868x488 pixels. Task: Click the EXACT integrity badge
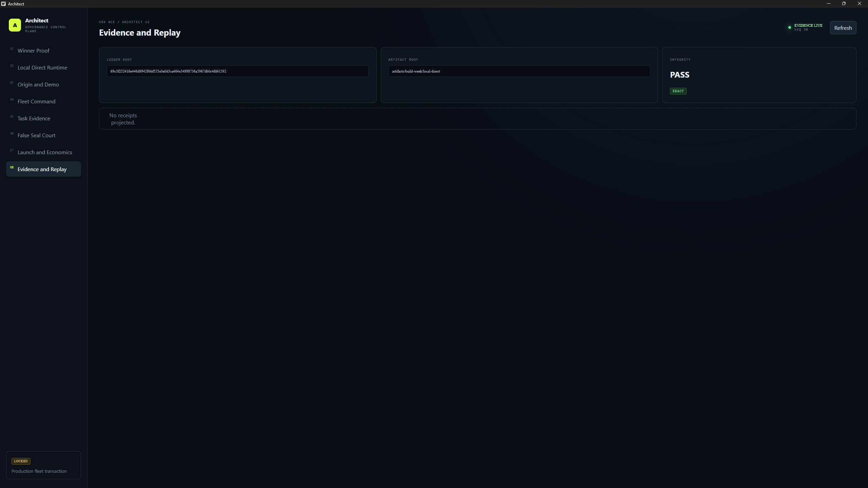[x=678, y=91]
